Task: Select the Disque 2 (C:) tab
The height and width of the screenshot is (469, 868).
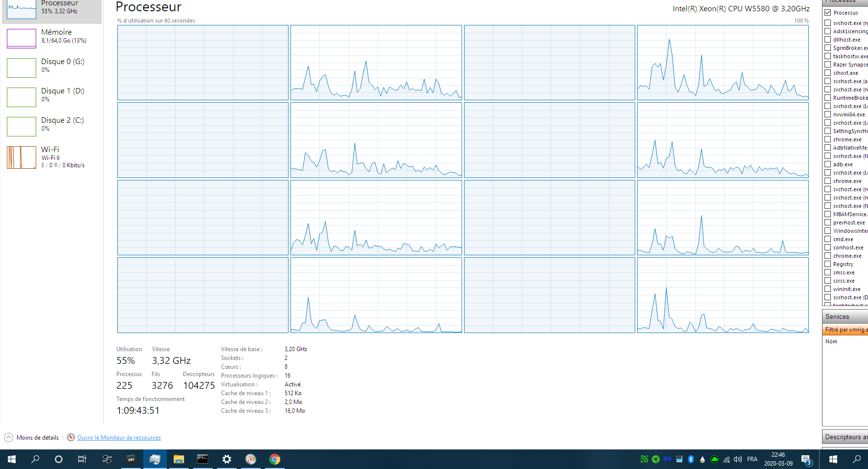Action: [51, 125]
